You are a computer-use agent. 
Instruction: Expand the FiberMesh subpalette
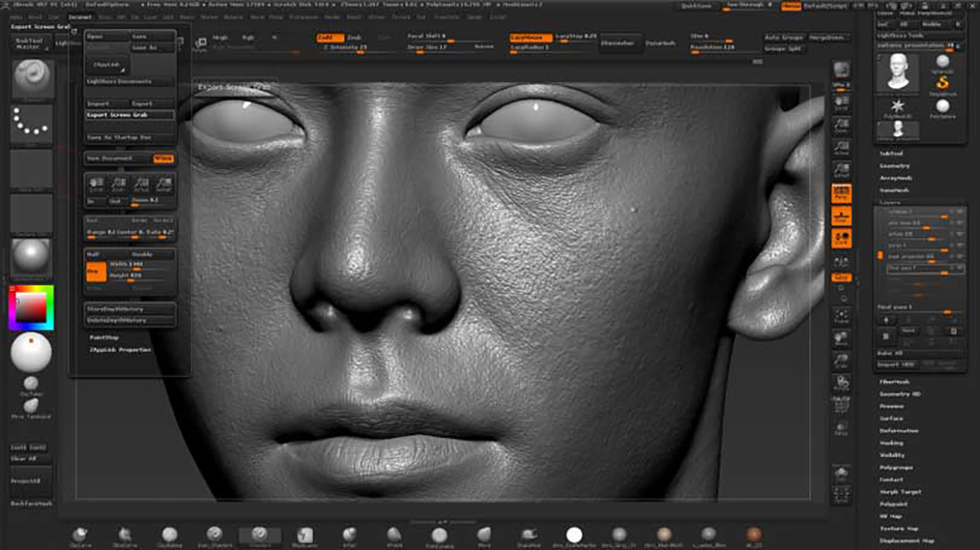(895, 382)
